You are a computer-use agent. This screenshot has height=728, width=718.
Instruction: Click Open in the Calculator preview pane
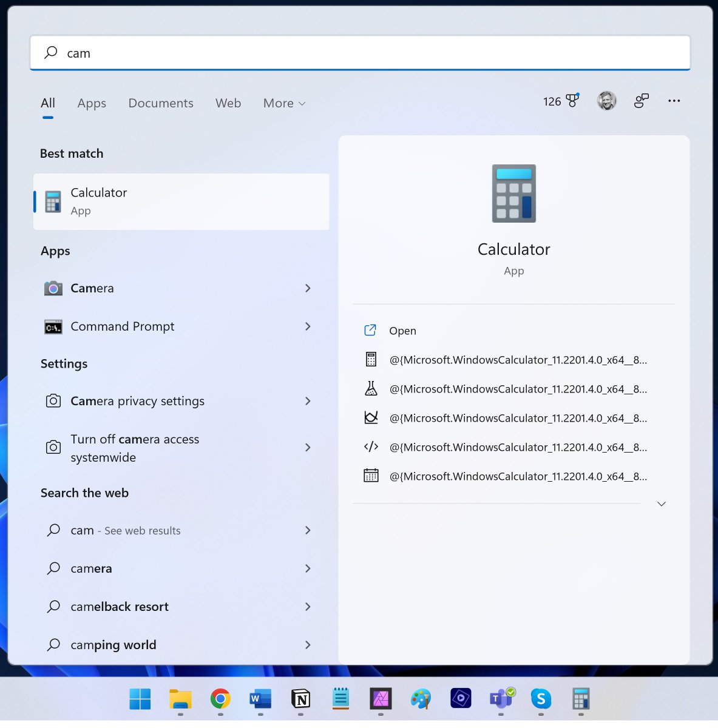pos(402,331)
